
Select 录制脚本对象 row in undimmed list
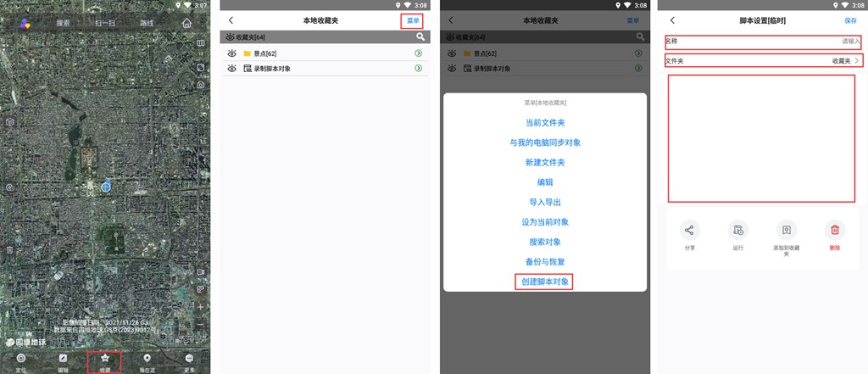tap(325, 68)
